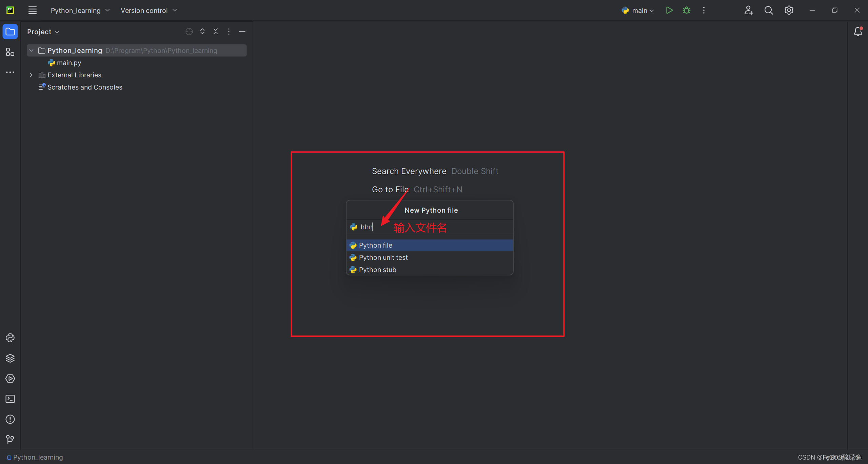Run the main configuration
Screen dimensions: 868x464
669,10
